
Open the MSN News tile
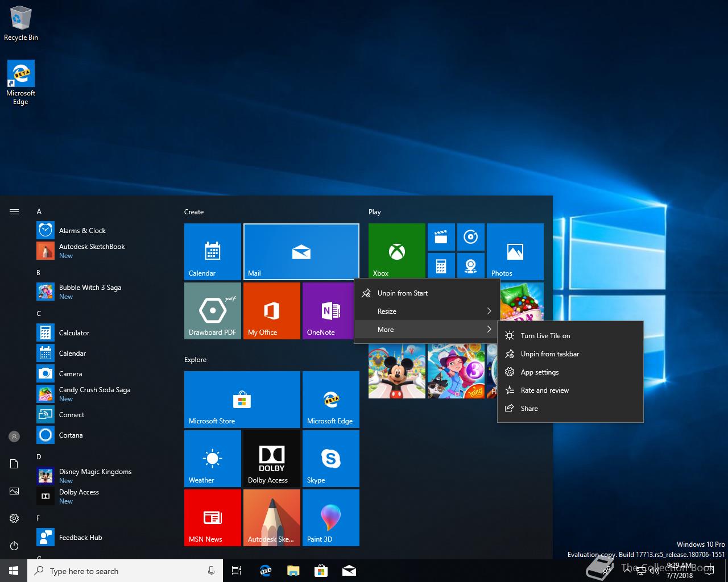tap(213, 518)
